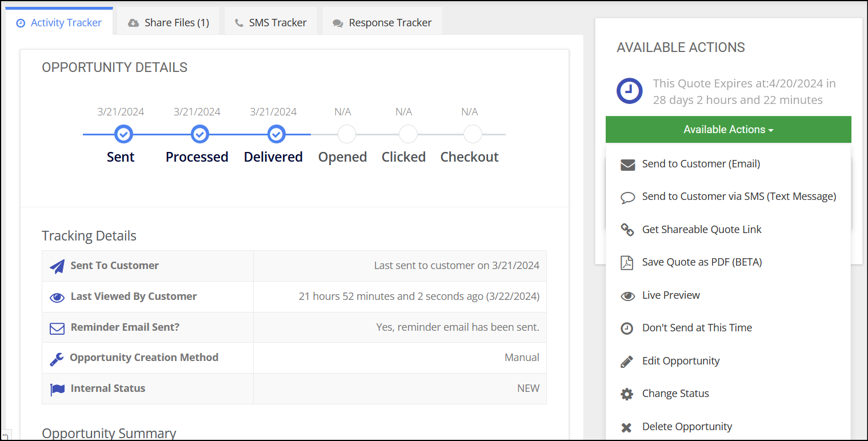The width and height of the screenshot is (868, 441).
Task: Click the eye icon next to Live Preview
Action: [x=627, y=296]
